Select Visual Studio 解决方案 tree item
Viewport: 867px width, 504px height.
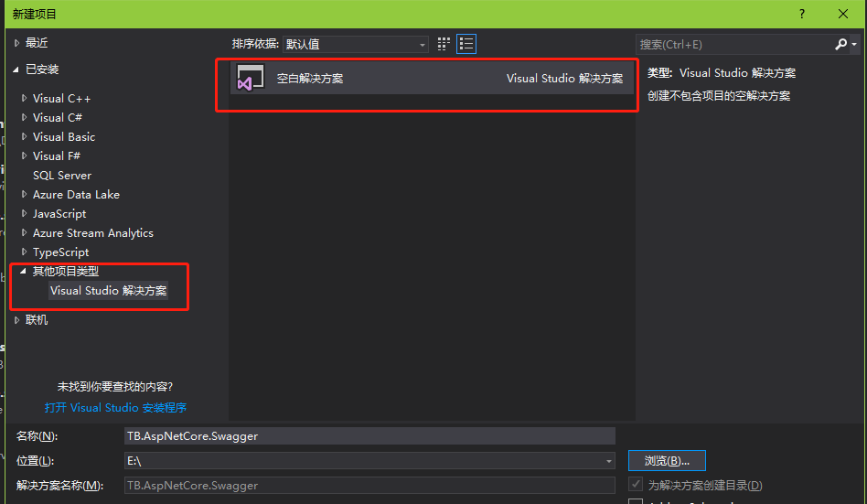[108, 291]
